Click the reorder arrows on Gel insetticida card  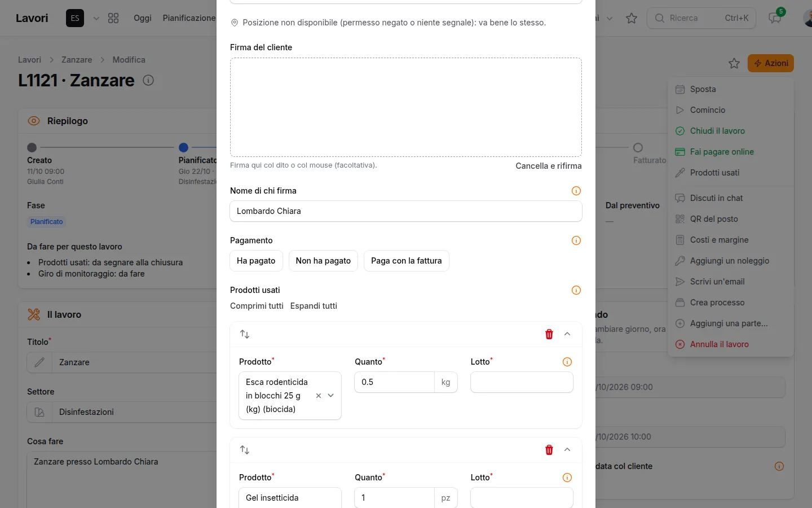tap(245, 450)
